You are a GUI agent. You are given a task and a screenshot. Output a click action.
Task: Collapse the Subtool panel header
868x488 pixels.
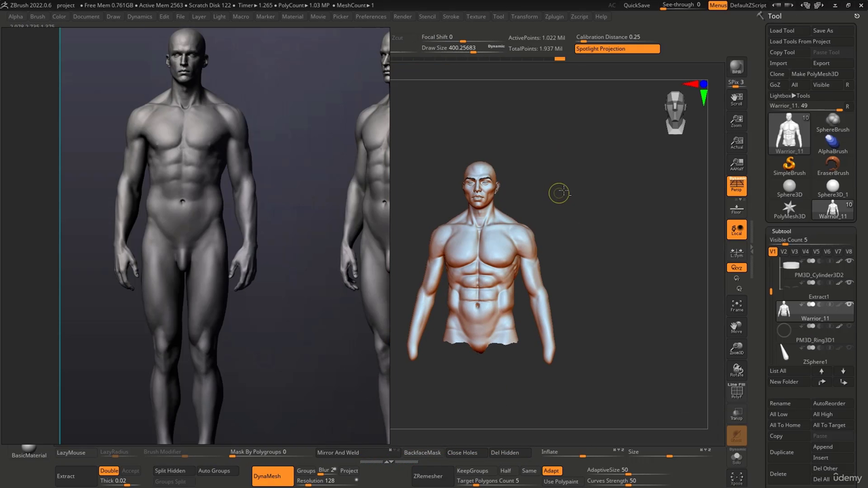781,231
